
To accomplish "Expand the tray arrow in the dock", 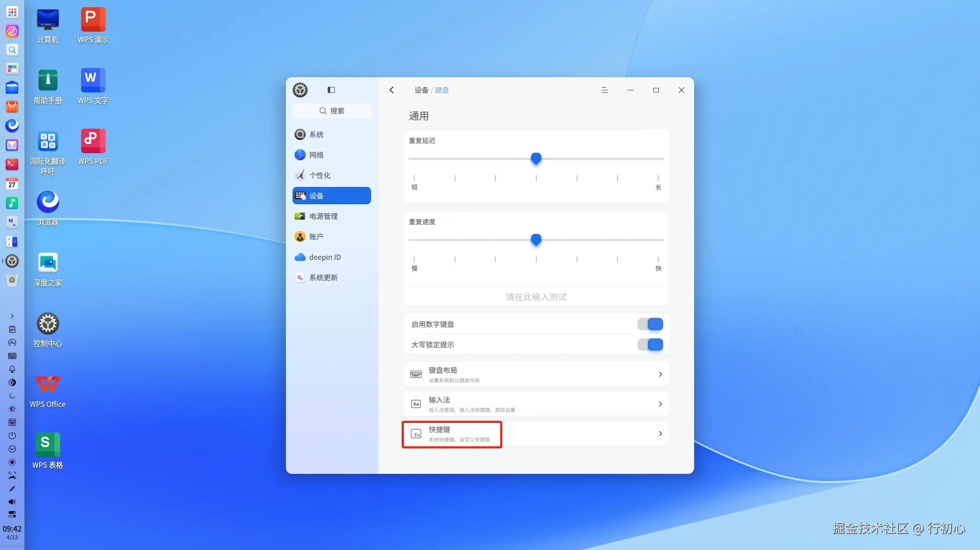I will (12, 316).
